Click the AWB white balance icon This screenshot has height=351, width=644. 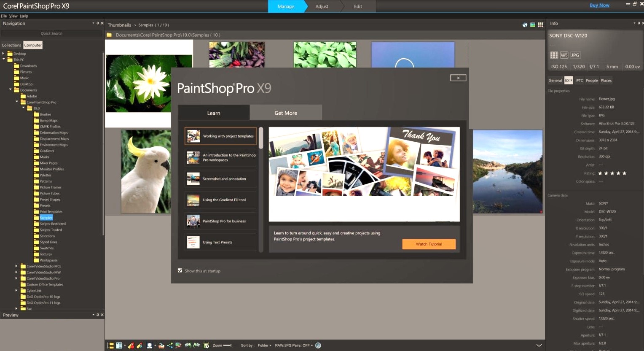coord(564,55)
